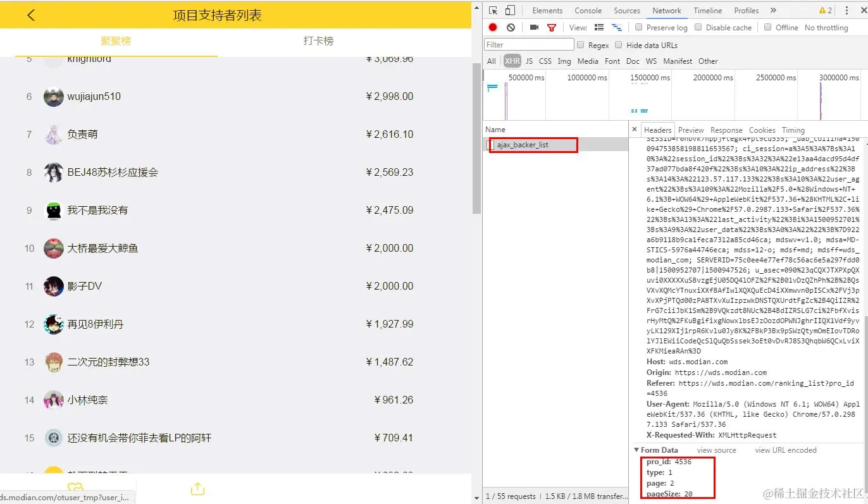Open avatar of 还没有机会带你菲去看LP的阿轩
Image resolution: width=868 pixels, height=504 pixels.
coord(54,438)
